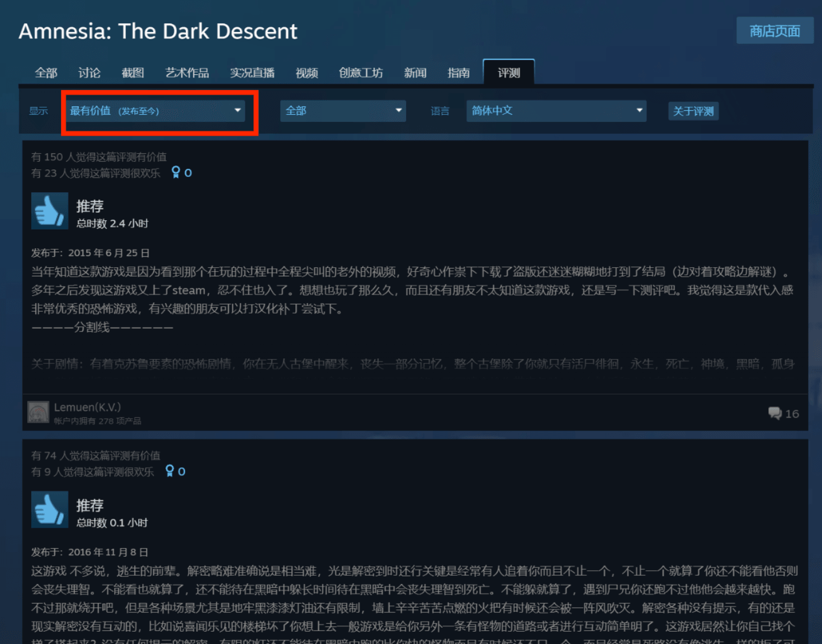Click the text 总时数 0.1 小时
The height and width of the screenshot is (644, 822).
tap(112, 523)
